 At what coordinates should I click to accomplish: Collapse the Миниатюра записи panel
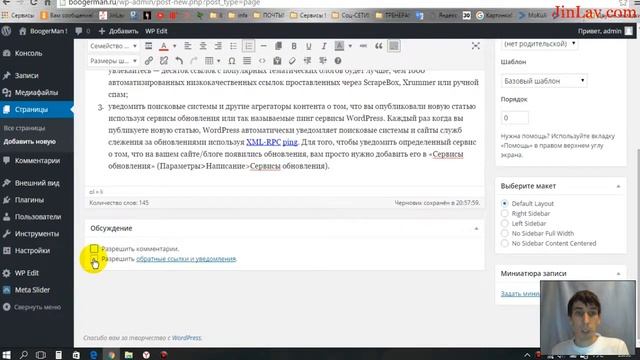click(x=618, y=273)
